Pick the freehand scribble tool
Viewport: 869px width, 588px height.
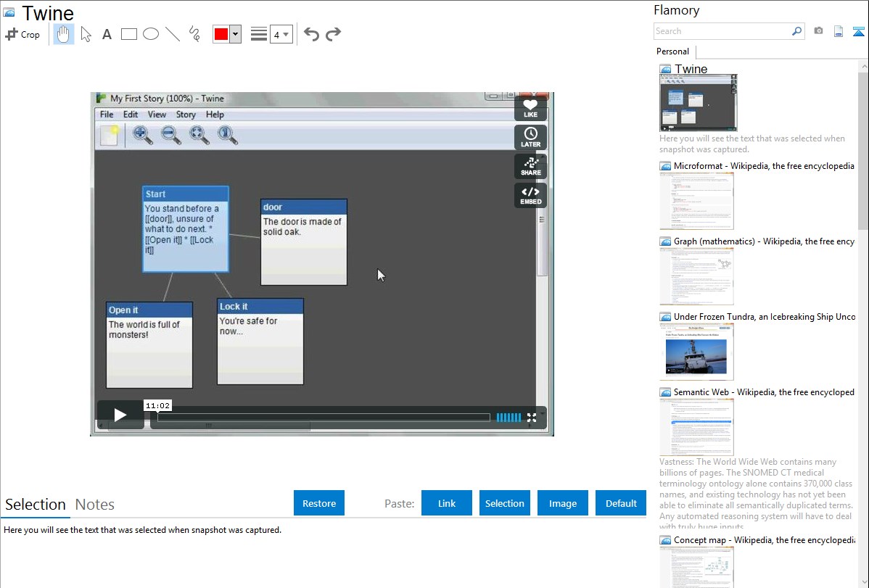coord(194,34)
